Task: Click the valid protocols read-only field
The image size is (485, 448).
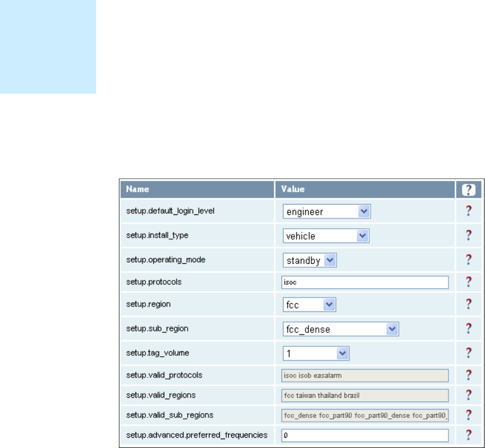Action: (365, 376)
